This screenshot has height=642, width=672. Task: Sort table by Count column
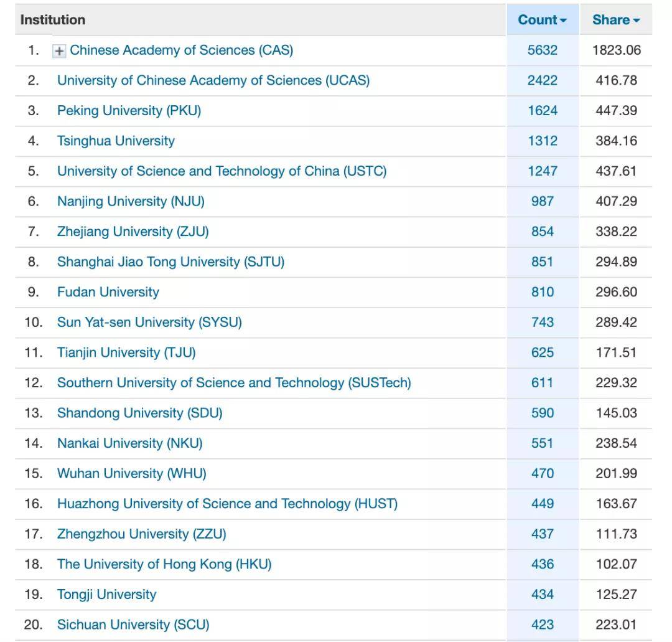[542, 20]
